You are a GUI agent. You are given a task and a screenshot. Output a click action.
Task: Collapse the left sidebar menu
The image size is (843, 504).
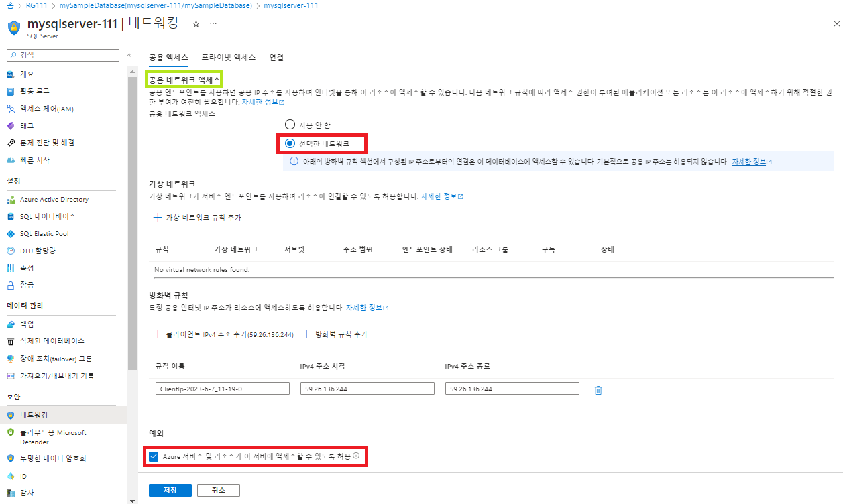(x=129, y=56)
